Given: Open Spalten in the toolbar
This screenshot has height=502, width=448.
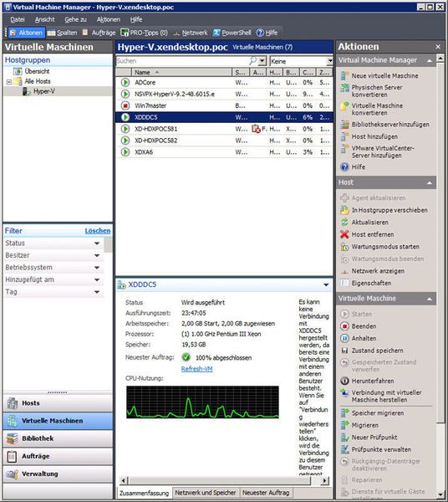Looking at the screenshot, I should [x=63, y=33].
